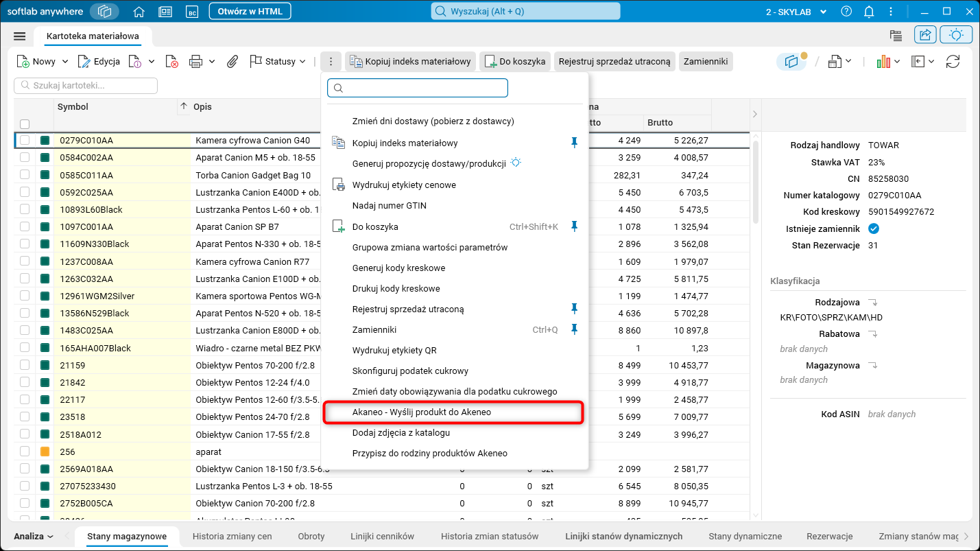Click the list view icon left of share

coord(896,36)
